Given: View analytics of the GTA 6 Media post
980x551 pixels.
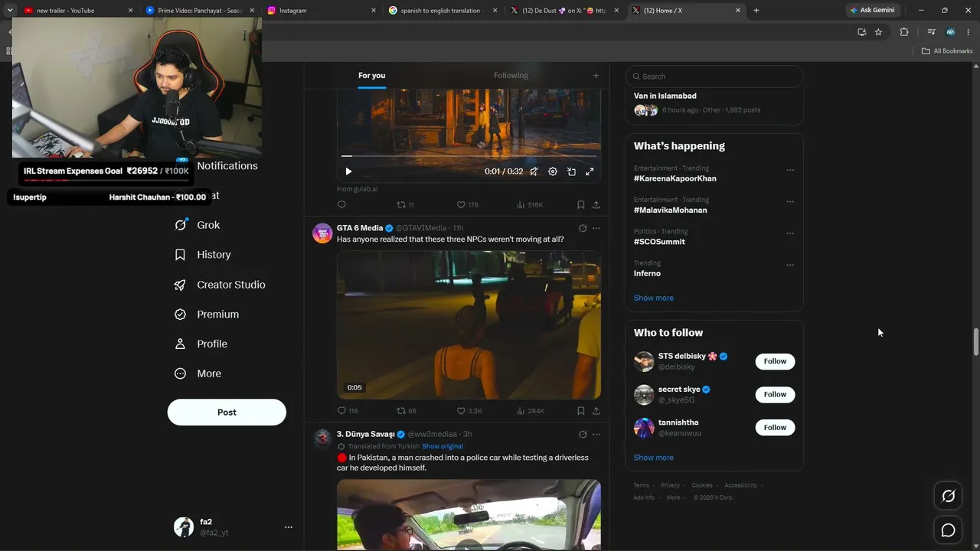Looking at the screenshot, I should click(521, 411).
